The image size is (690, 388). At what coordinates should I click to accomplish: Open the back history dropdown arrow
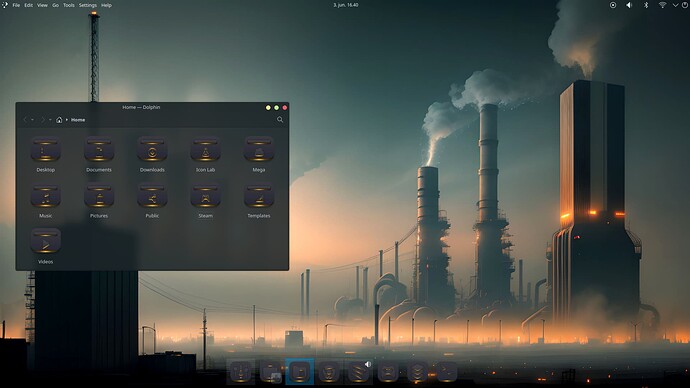click(x=33, y=120)
